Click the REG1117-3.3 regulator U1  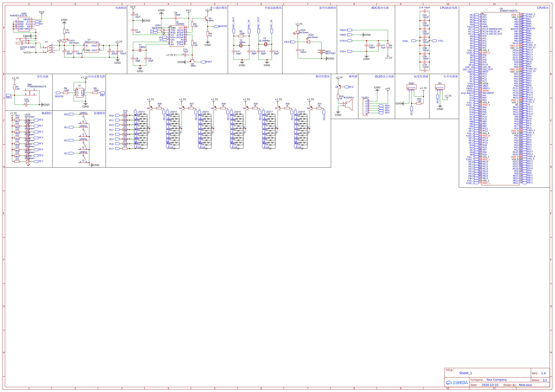click(91, 48)
